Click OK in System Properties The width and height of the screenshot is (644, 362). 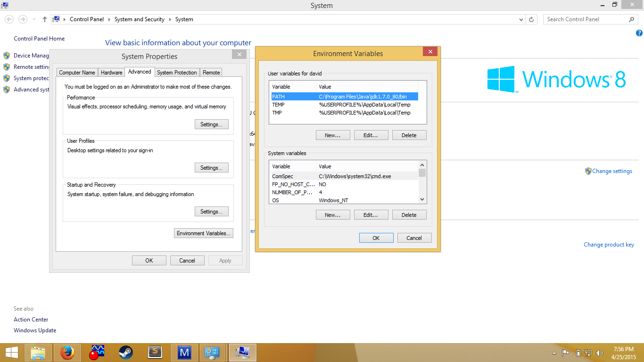pos(149,261)
